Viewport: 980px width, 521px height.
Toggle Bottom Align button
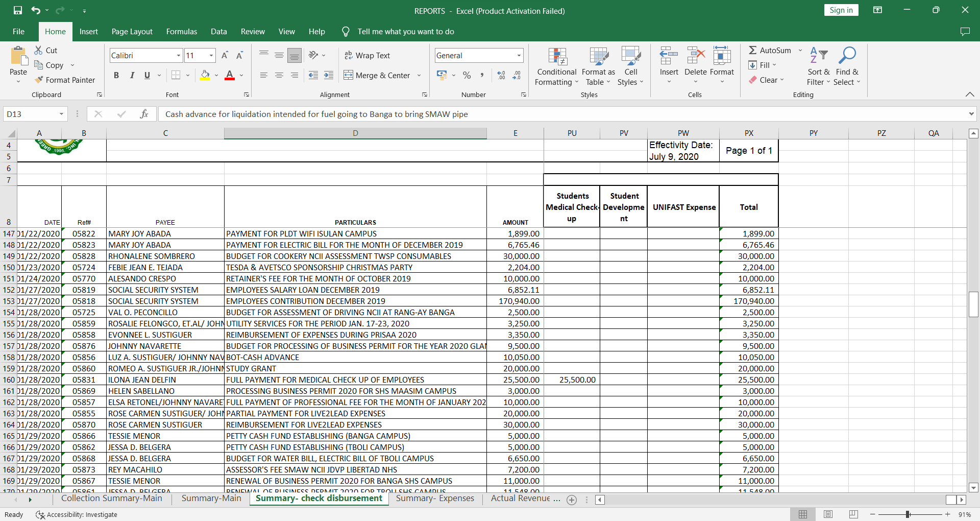coord(295,55)
